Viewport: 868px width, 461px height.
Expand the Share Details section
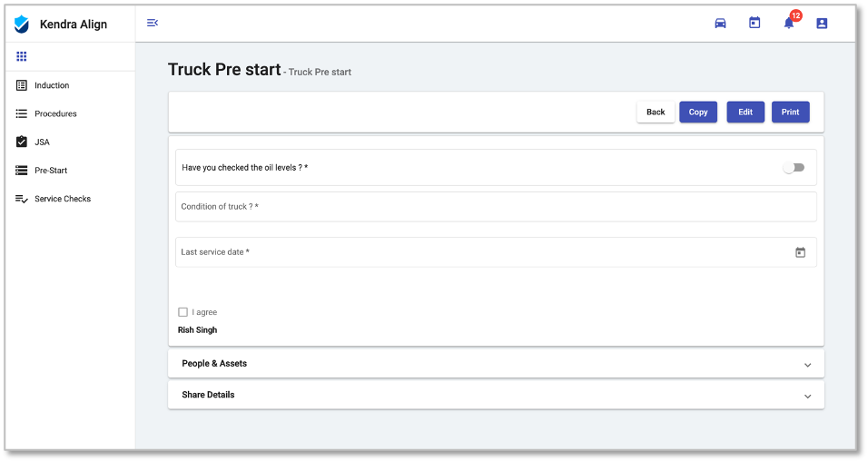click(496, 395)
